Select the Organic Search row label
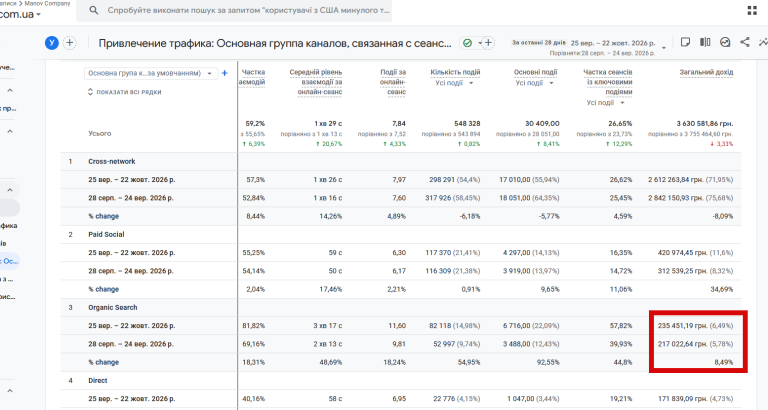Screen dimensions: 768x410 113,308
